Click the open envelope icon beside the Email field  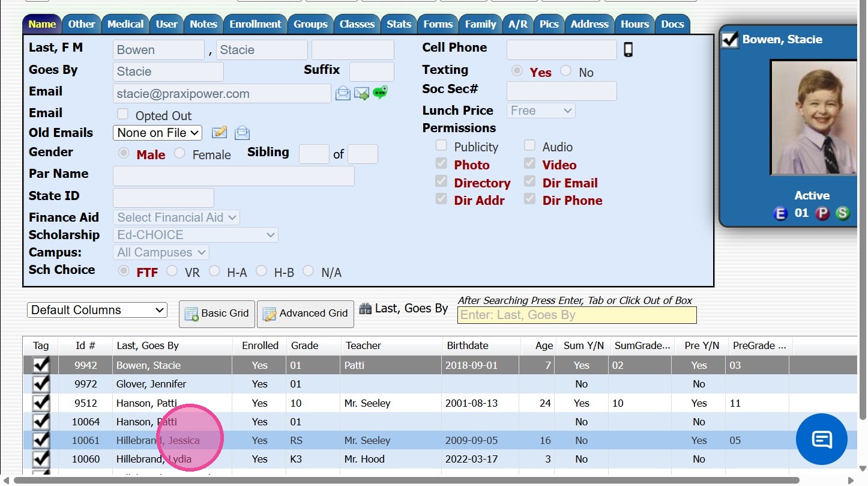(x=343, y=93)
